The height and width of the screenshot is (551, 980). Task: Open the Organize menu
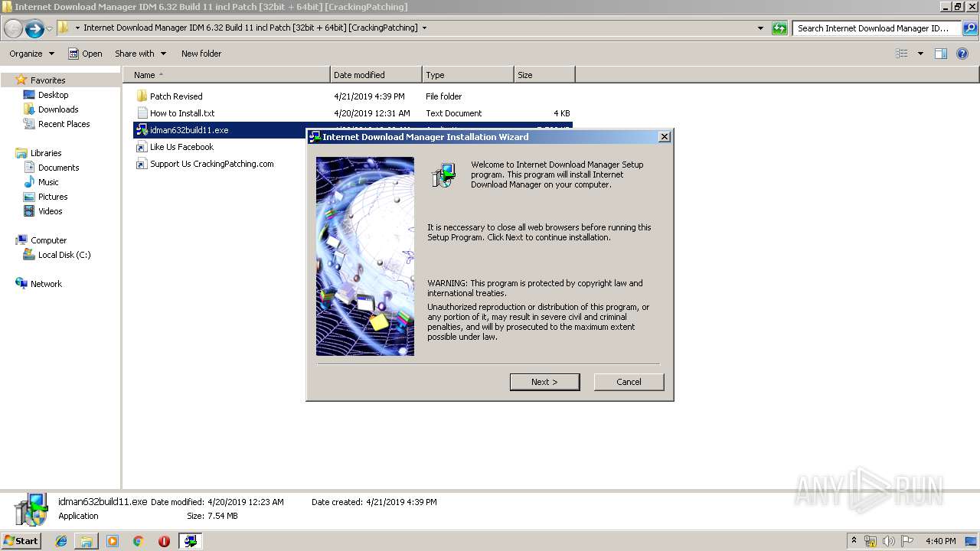pos(31,54)
